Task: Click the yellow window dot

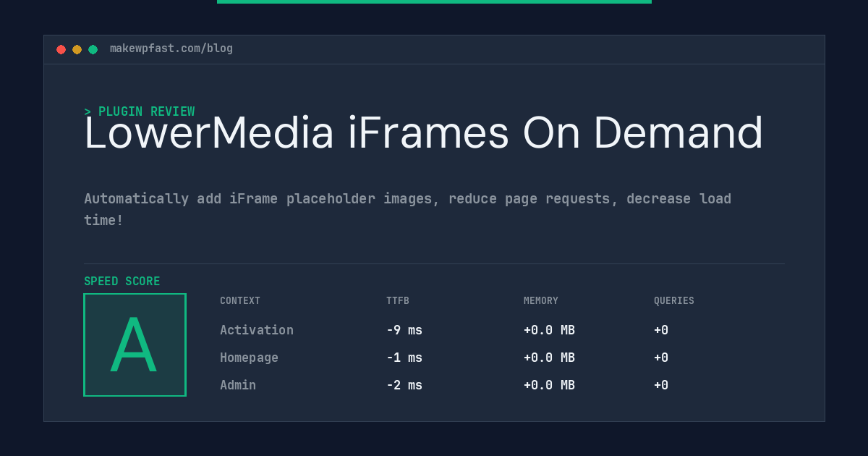Action: point(77,49)
